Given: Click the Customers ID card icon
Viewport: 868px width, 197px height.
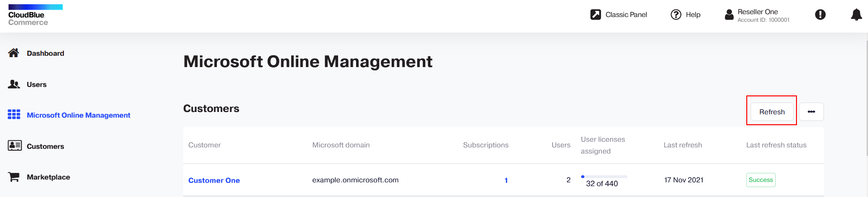Looking at the screenshot, I should [x=15, y=146].
